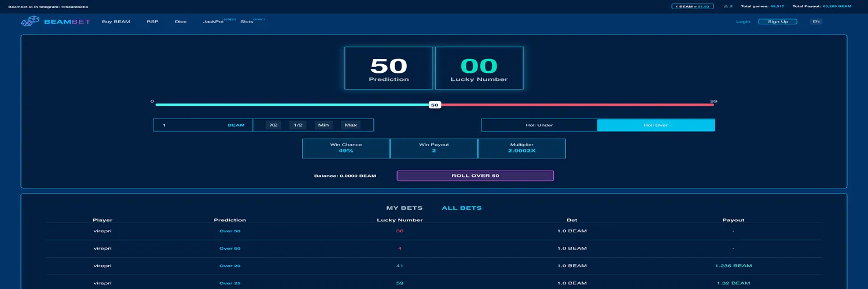Click the red part of the prediction slider
The image size is (868, 289).
click(578, 105)
